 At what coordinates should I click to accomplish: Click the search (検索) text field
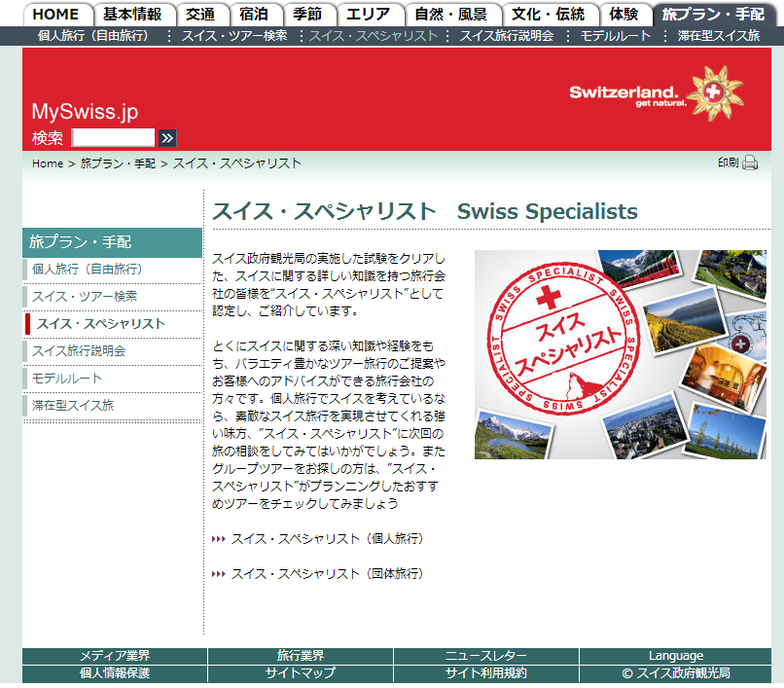click(x=114, y=137)
